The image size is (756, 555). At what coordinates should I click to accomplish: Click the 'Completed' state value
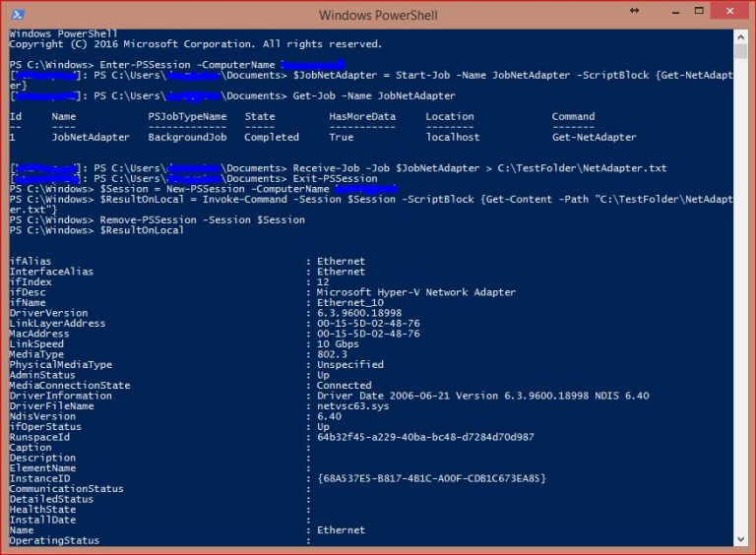[272, 138]
